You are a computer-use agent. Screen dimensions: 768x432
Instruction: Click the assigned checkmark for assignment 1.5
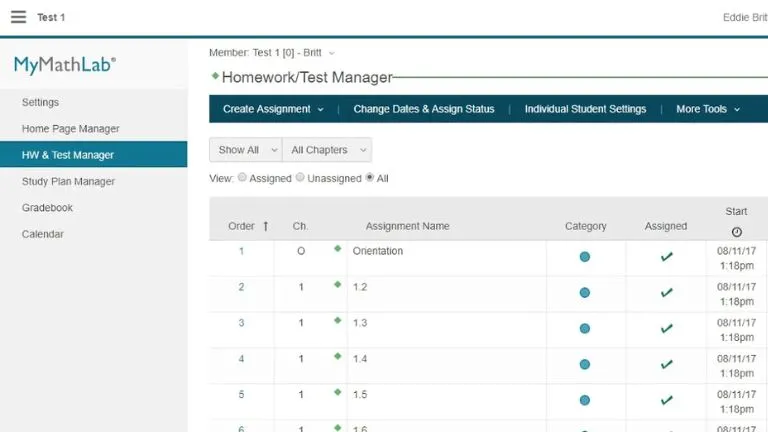pos(666,400)
